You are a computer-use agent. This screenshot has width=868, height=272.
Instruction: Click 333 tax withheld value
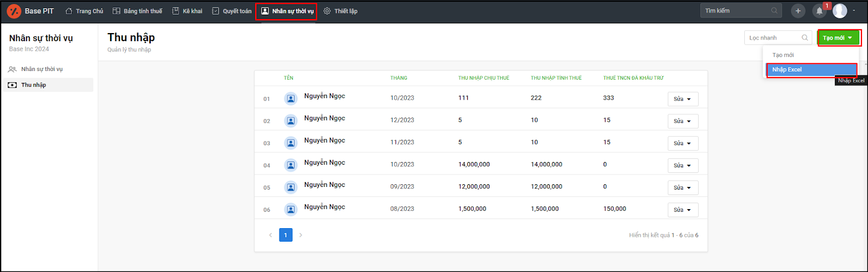[609, 98]
